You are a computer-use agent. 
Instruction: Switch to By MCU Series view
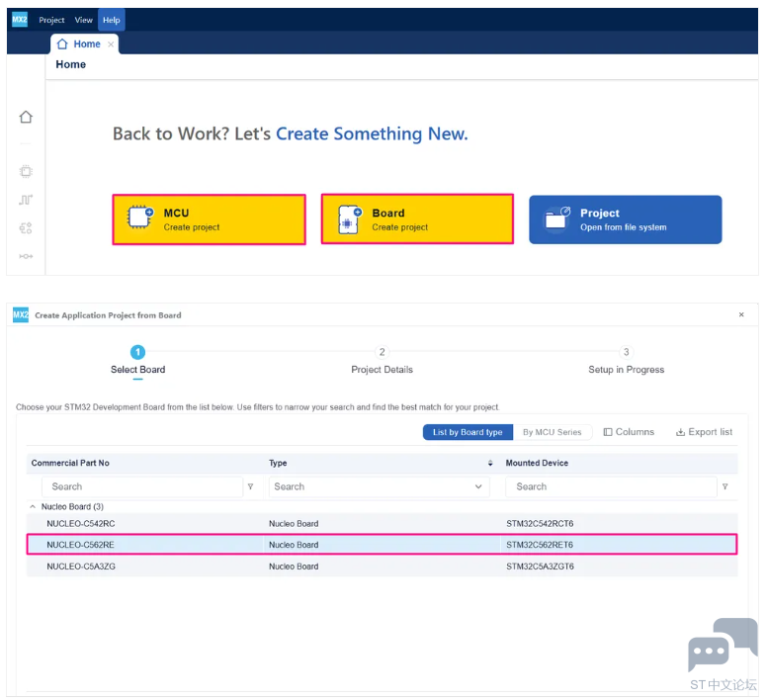tap(553, 432)
